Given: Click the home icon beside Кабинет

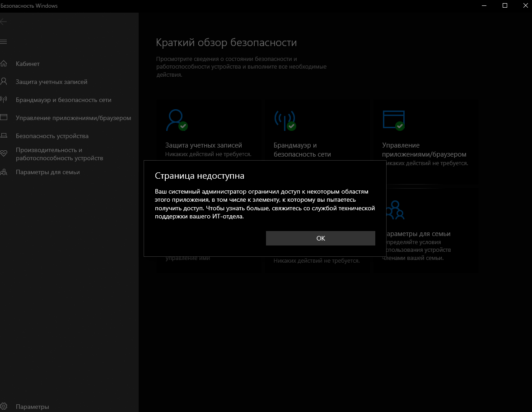Looking at the screenshot, I should pyautogui.click(x=4, y=64).
